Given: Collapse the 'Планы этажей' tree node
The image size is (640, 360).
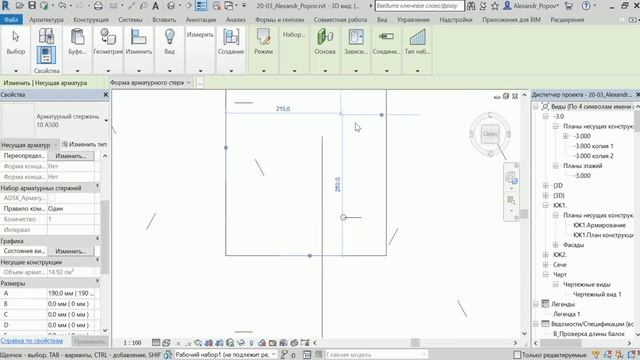Looking at the screenshot, I should 556,166.
